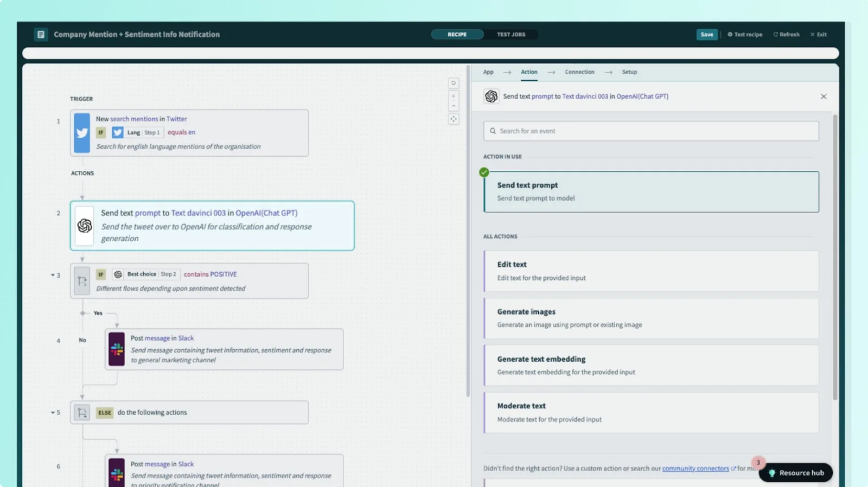Image resolution: width=868 pixels, height=487 pixels.
Task: Click in the Search for an event field
Action: click(651, 131)
